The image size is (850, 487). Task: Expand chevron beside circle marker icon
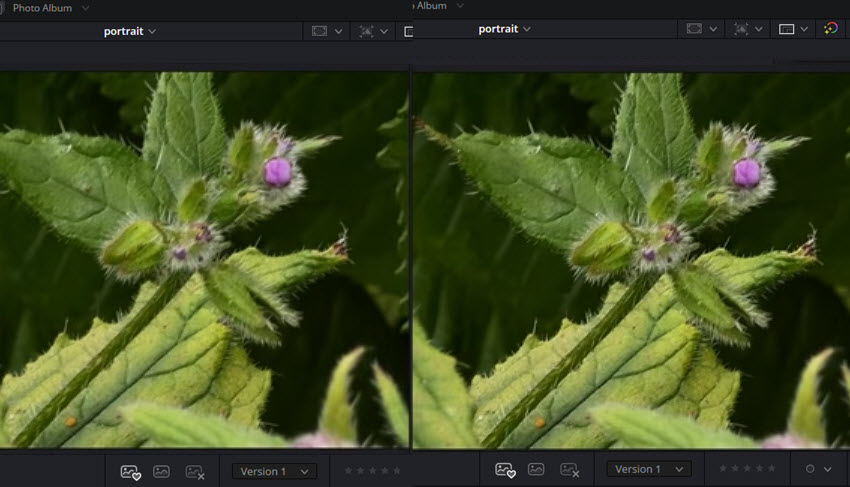[x=828, y=469]
